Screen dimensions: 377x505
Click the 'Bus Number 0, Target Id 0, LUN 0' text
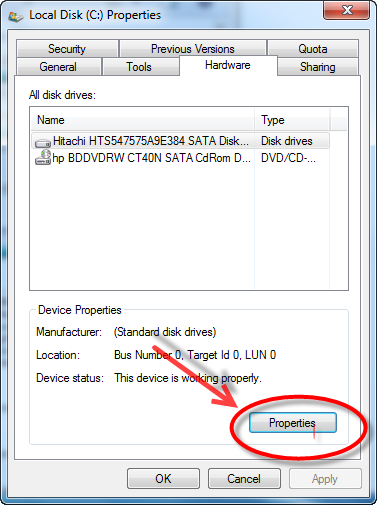coord(195,355)
